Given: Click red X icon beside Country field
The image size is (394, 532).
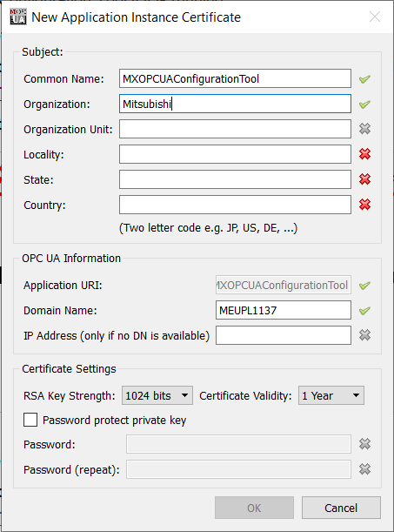Looking at the screenshot, I should 364,205.
